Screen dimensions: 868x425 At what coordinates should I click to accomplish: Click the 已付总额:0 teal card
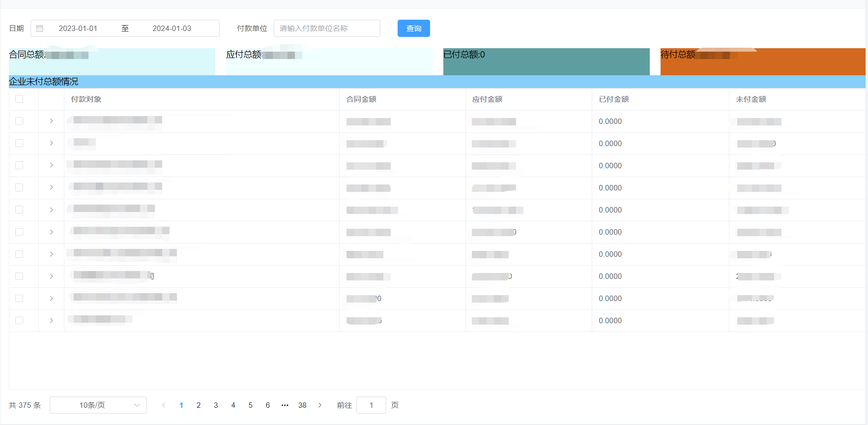547,61
